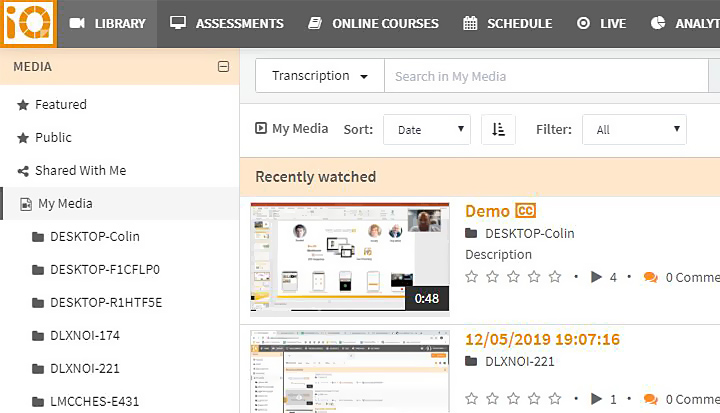720x413 pixels.
Task: Click the comments bubble icon for Demo
Action: coord(650,277)
